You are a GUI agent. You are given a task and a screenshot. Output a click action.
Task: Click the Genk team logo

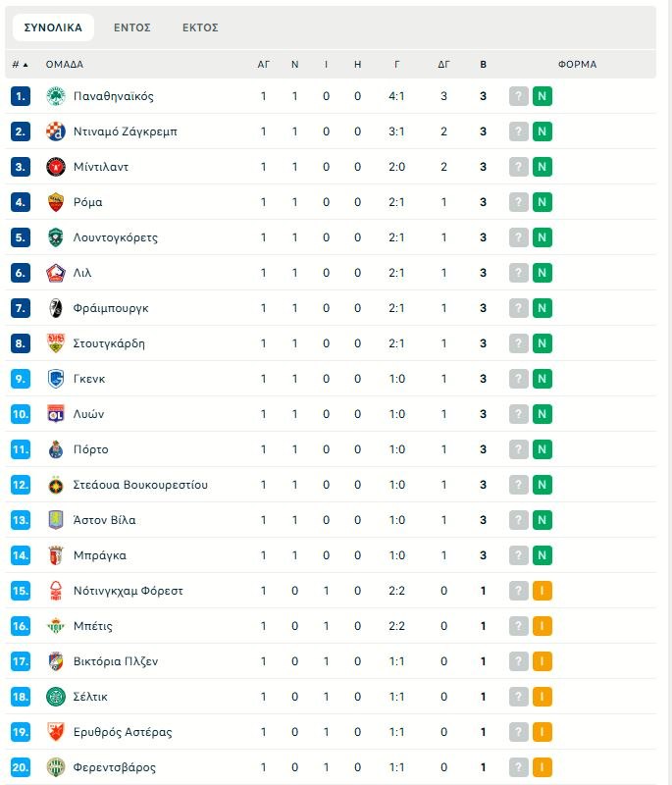coord(55,379)
